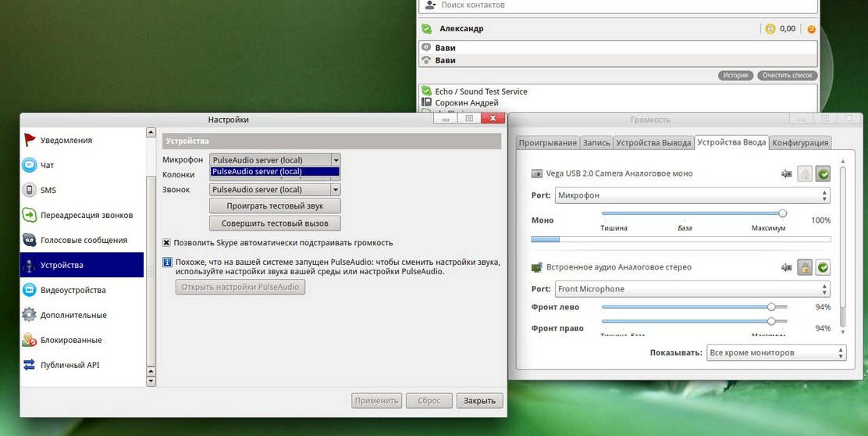
Task: Switch to the Конфигурация tab
Action: (800, 143)
